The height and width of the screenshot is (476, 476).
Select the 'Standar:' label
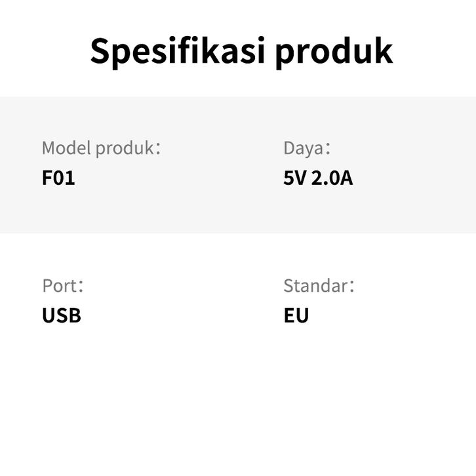coord(318,286)
